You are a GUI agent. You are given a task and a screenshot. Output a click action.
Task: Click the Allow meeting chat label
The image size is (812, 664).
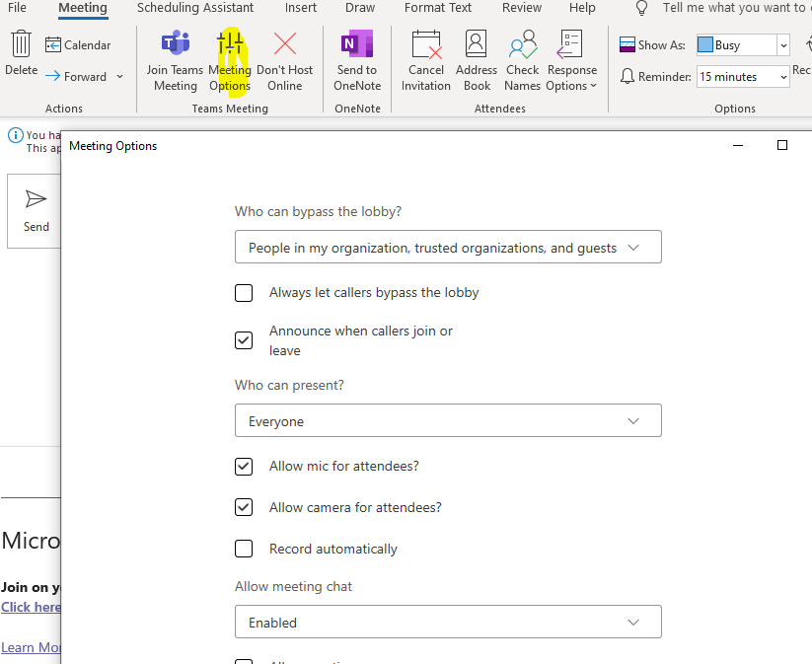[x=293, y=586]
